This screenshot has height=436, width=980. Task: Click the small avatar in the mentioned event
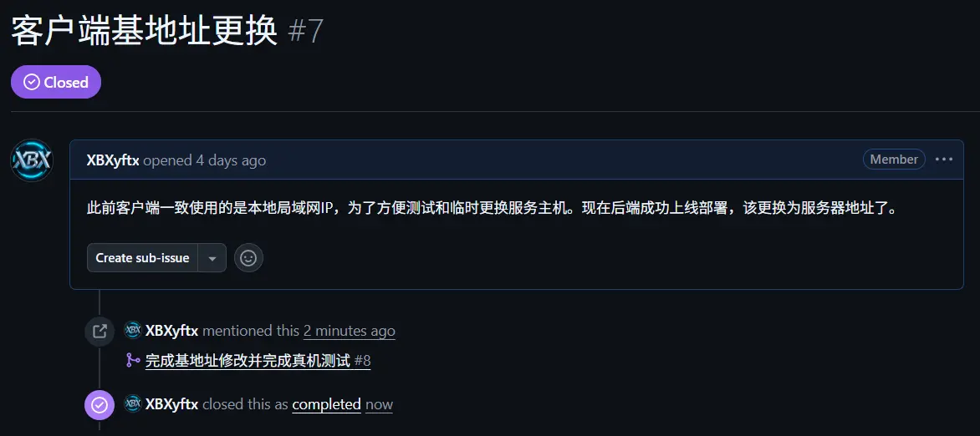pos(132,330)
